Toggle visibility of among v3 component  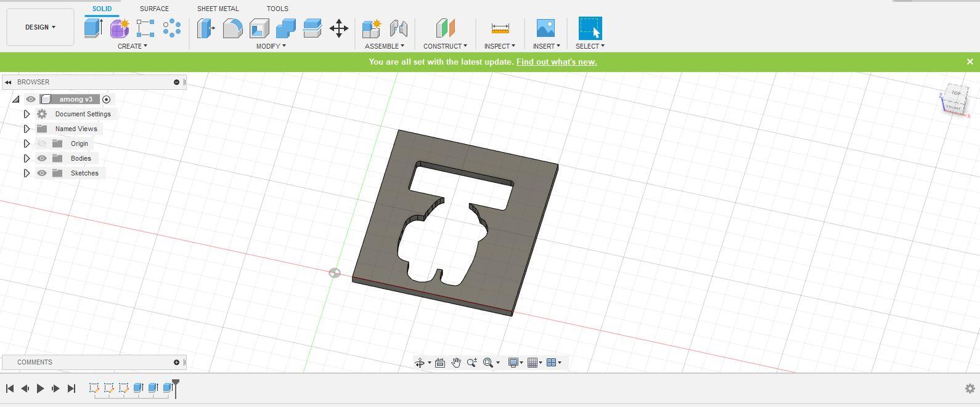click(31, 99)
